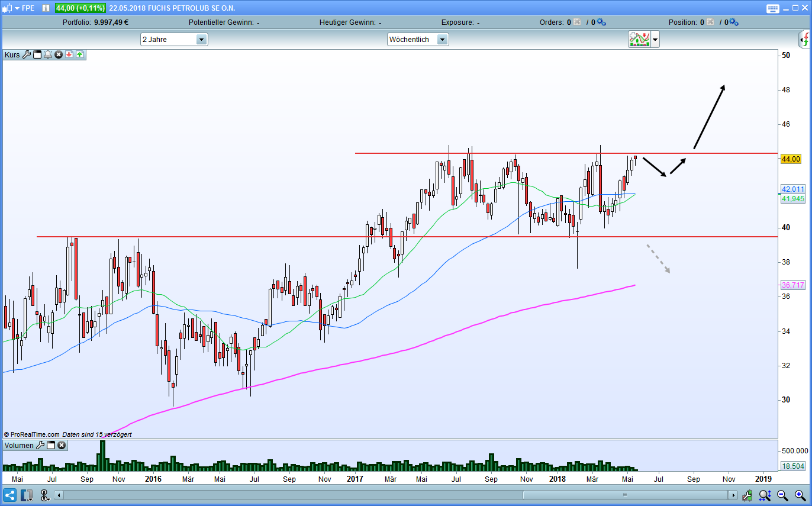The image size is (812, 506).
Task: Zoom in with the magnifier plus icon
Action: tap(798, 495)
